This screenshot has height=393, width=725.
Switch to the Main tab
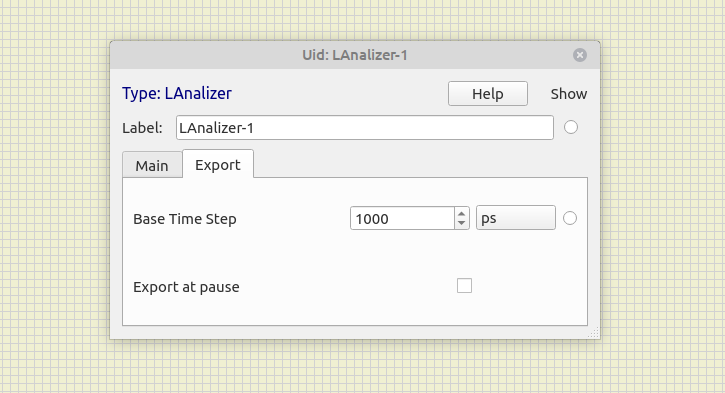[x=152, y=165]
